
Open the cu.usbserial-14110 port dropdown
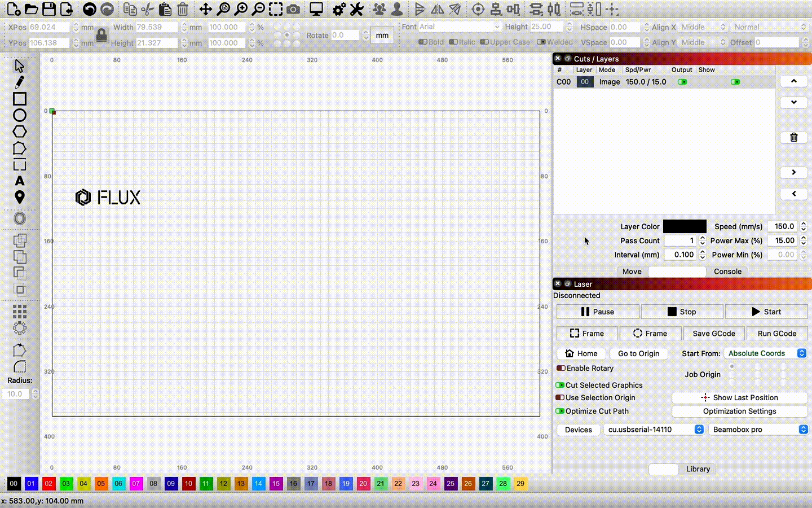[654, 430]
